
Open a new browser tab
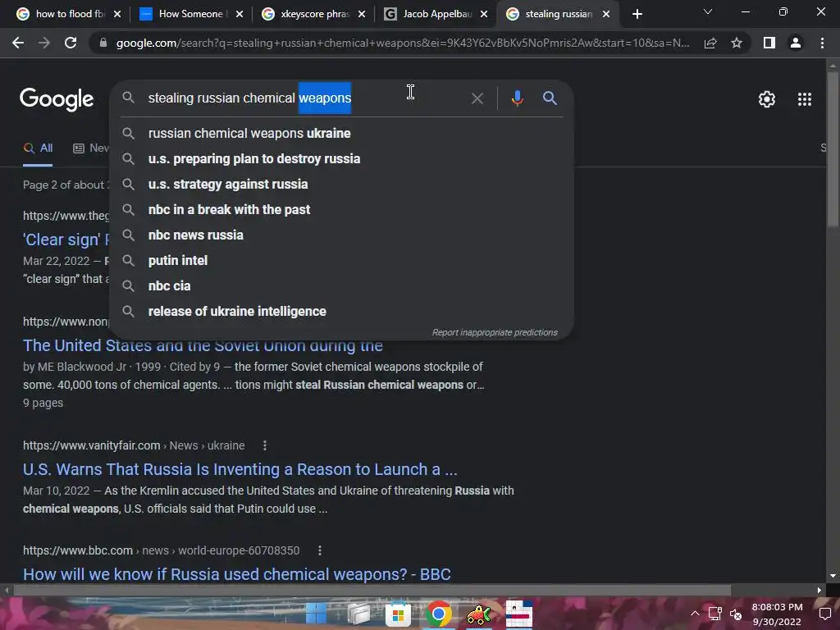click(x=637, y=14)
